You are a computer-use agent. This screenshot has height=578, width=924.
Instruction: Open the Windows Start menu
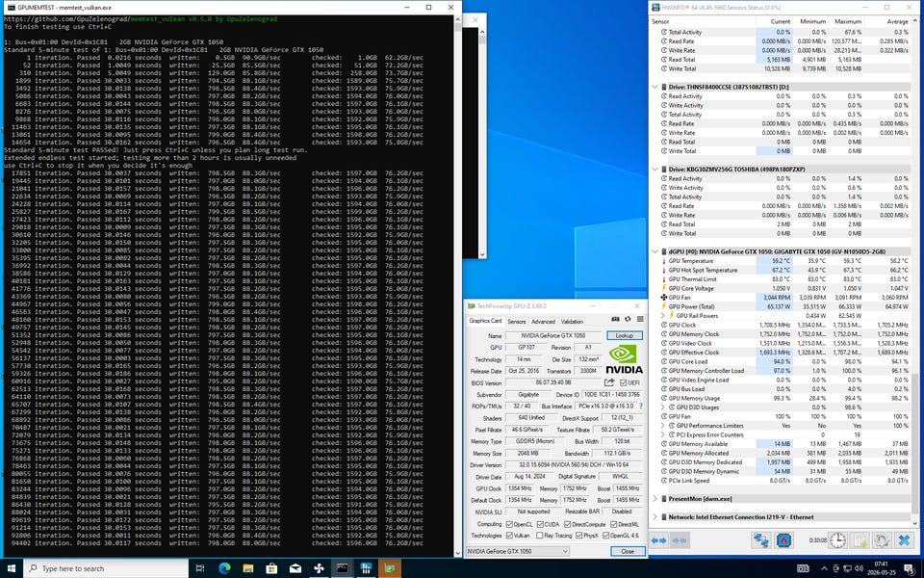pyautogui.click(x=12, y=568)
